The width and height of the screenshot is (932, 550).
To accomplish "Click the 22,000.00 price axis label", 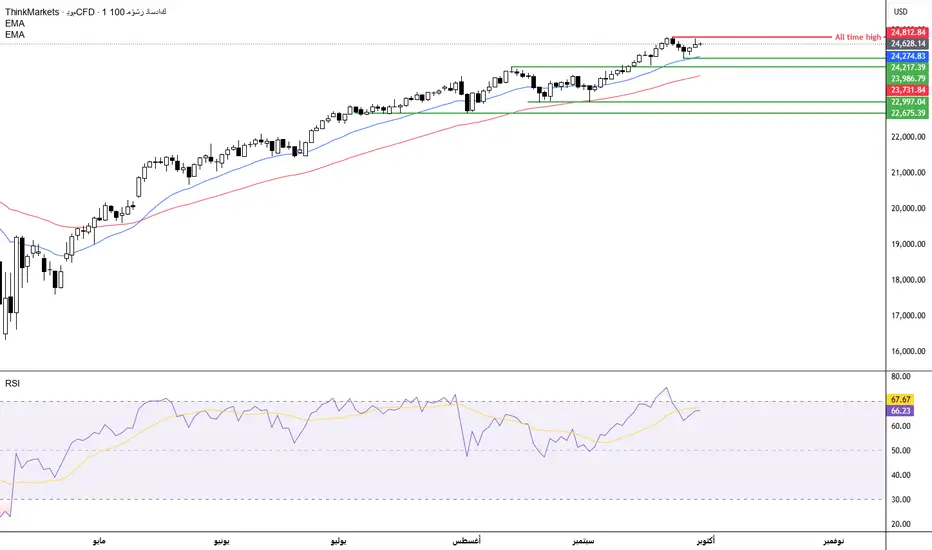I will pyautogui.click(x=908, y=137).
